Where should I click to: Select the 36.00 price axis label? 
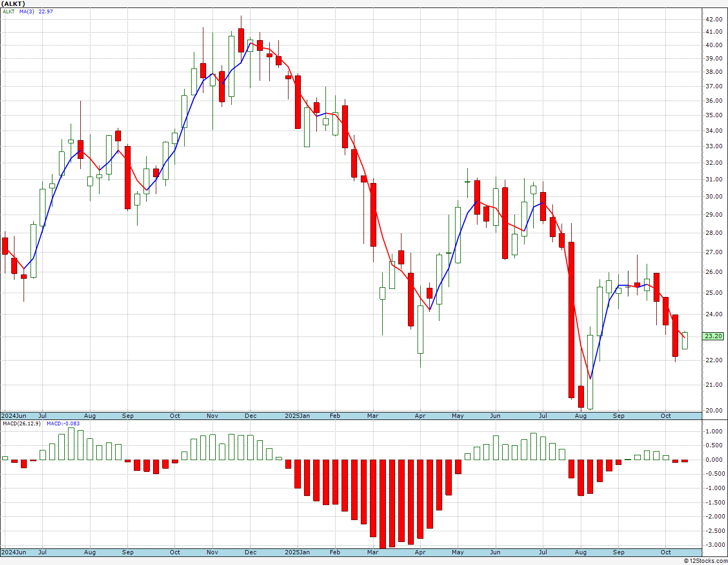[x=714, y=101]
